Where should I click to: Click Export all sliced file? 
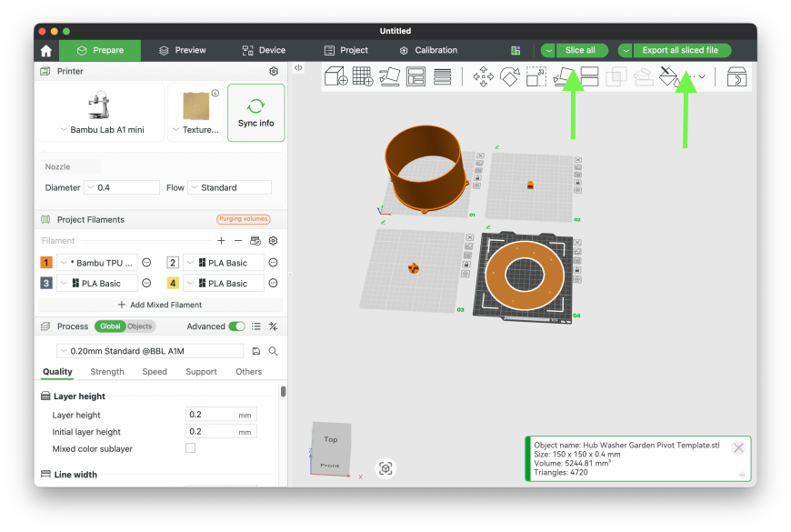(x=680, y=51)
